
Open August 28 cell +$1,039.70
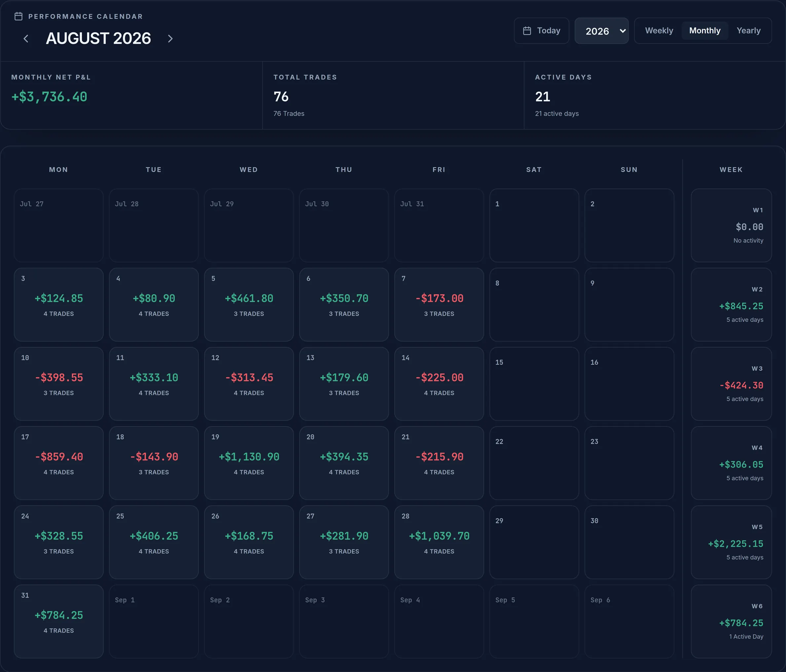[439, 542]
